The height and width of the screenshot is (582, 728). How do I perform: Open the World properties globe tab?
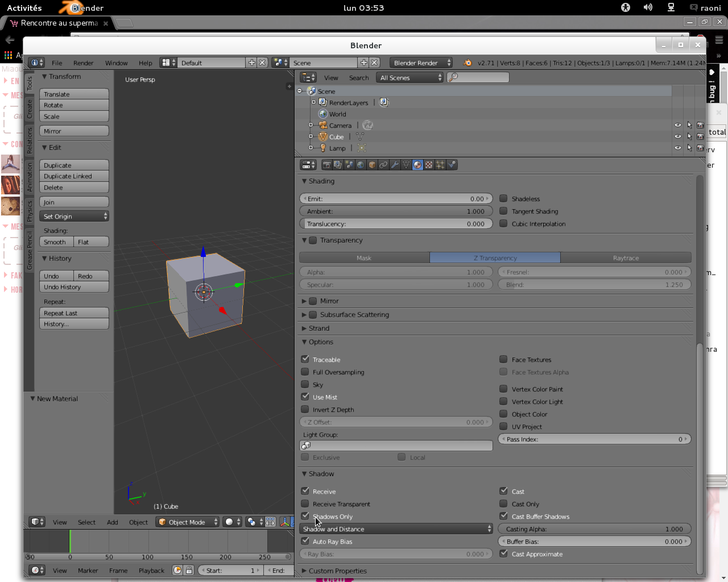[361, 165]
